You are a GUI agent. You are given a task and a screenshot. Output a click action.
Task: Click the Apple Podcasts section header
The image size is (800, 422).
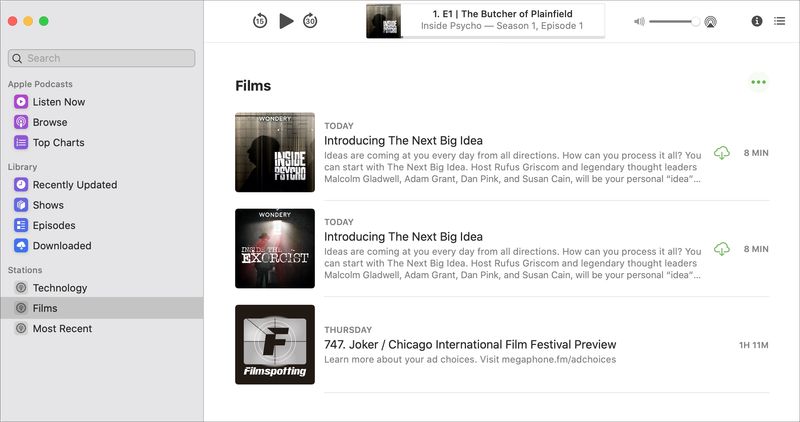tap(40, 84)
